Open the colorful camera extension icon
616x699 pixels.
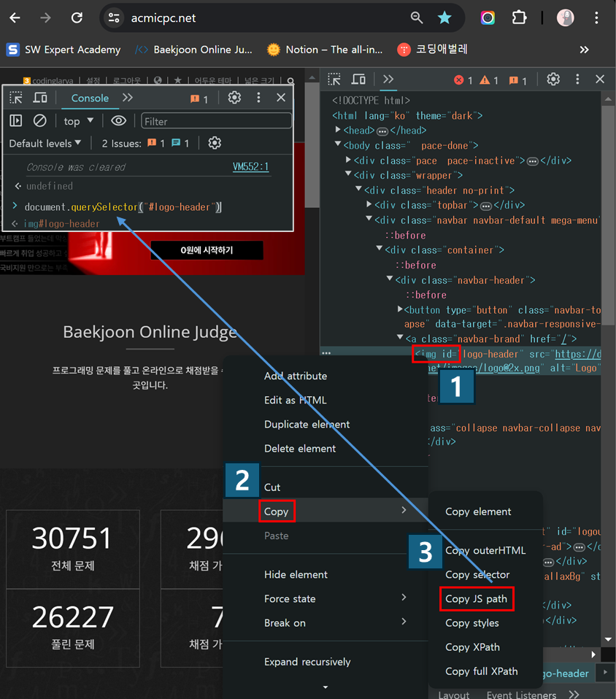pos(488,18)
